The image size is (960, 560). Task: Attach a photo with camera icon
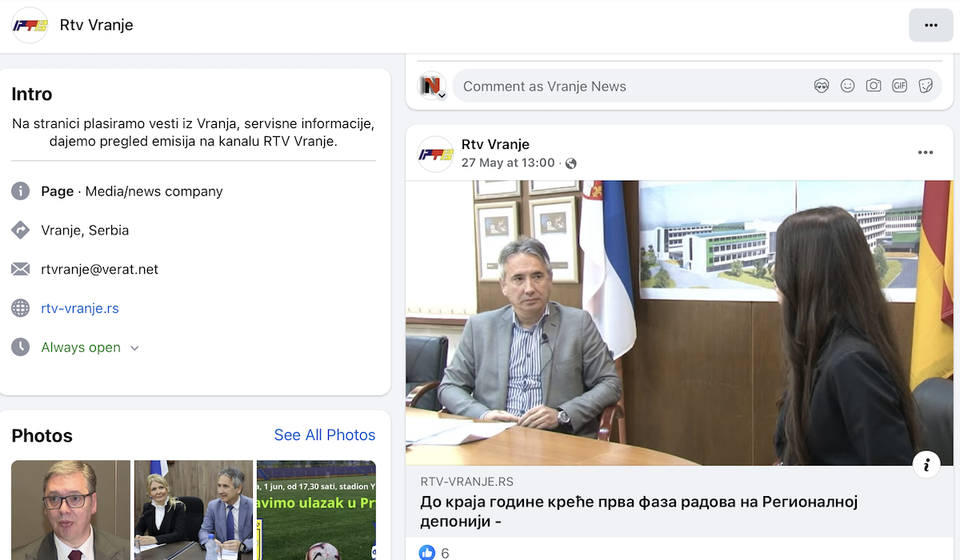(x=873, y=86)
